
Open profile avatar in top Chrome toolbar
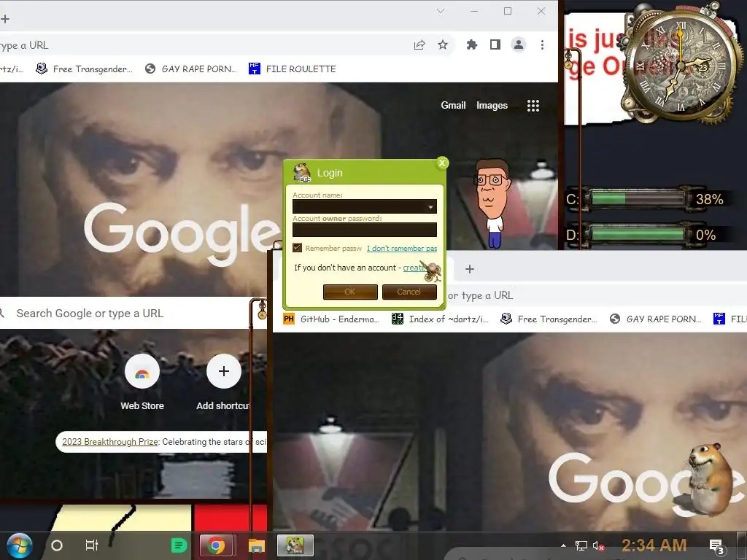coord(519,44)
